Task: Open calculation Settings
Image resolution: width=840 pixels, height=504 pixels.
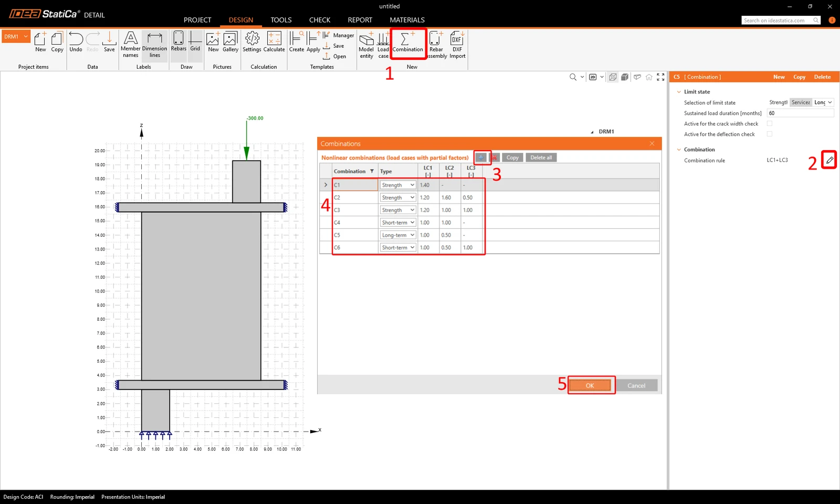Action: tap(252, 41)
